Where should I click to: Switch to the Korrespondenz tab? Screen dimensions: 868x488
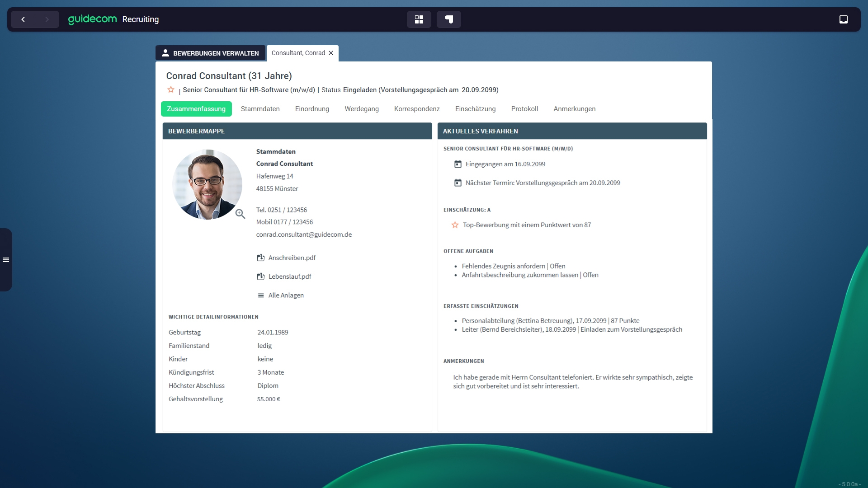[x=416, y=109]
